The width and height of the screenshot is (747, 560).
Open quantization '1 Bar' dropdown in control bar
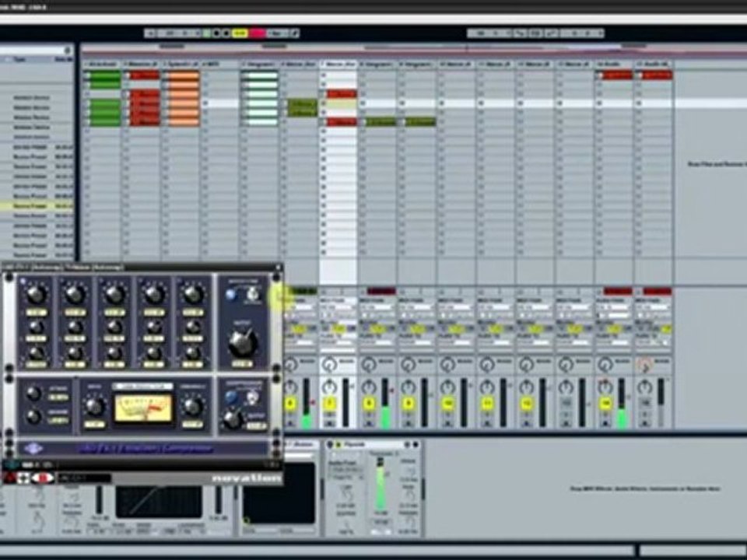(x=277, y=33)
